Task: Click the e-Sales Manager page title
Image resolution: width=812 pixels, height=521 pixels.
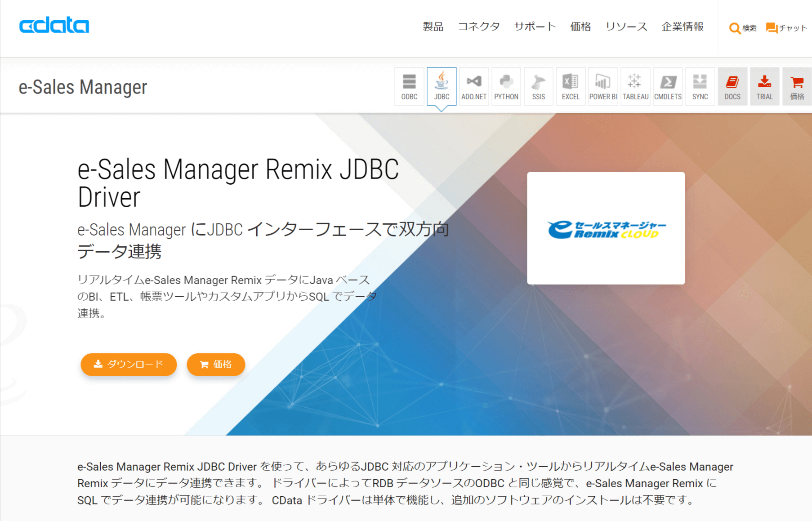Action: [x=83, y=87]
